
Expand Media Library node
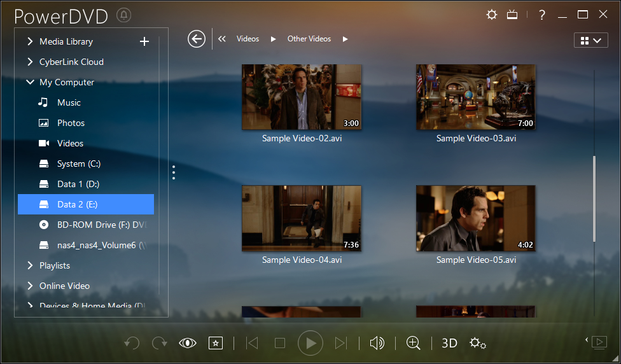click(30, 41)
